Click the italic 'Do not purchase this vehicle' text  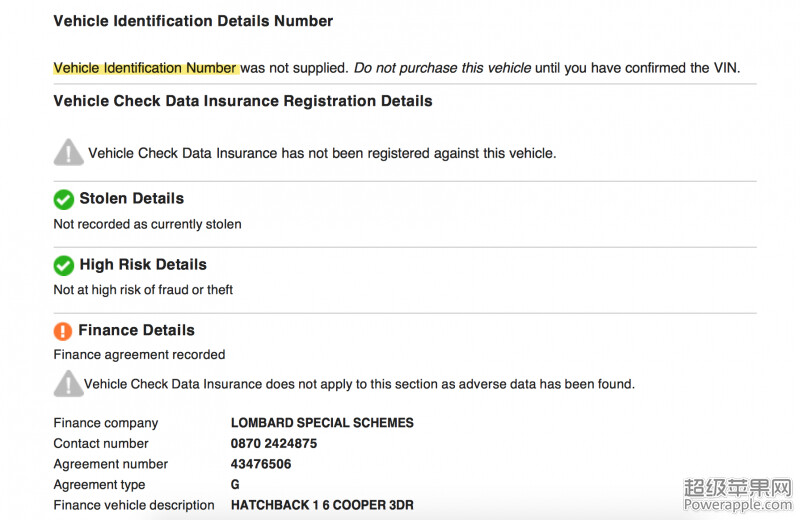click(x=442, y=68)
